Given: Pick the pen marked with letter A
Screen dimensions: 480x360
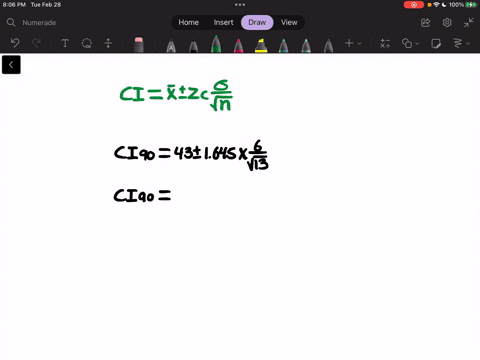Looking at the screenshot, I should [171, 46].
